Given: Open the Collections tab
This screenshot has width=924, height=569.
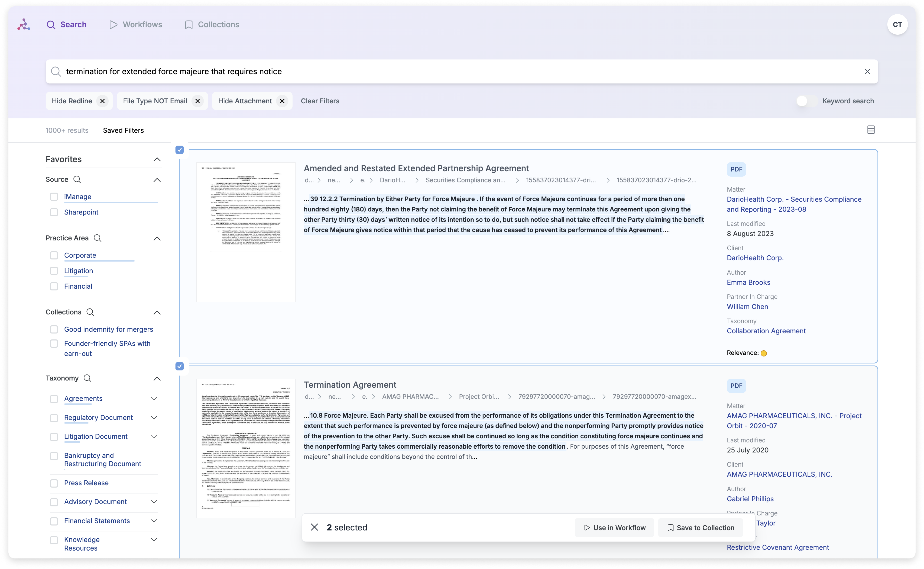Looking at the screenshot, I should click(x=212, y=24).
